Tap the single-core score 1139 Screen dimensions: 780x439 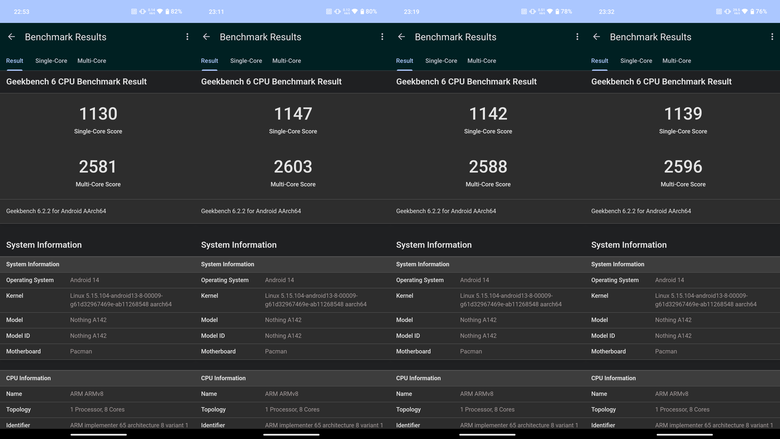coord(683,114)
